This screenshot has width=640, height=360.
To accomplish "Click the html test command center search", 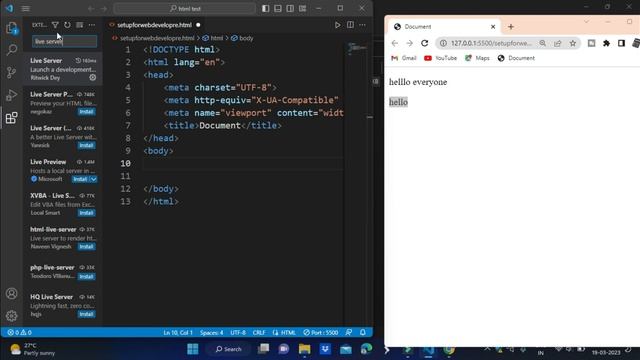I will coord(185,9).
